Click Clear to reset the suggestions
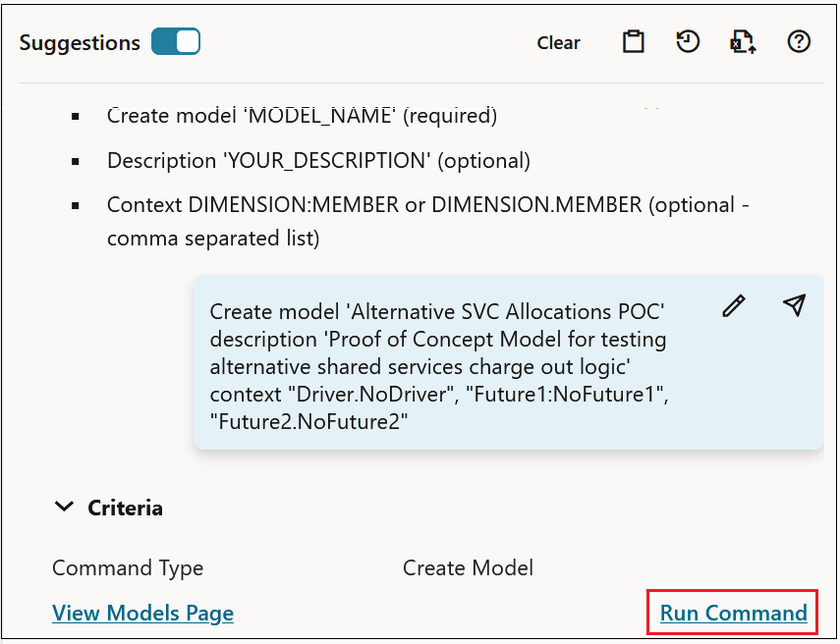840x644 pixels. click(558, 42)
